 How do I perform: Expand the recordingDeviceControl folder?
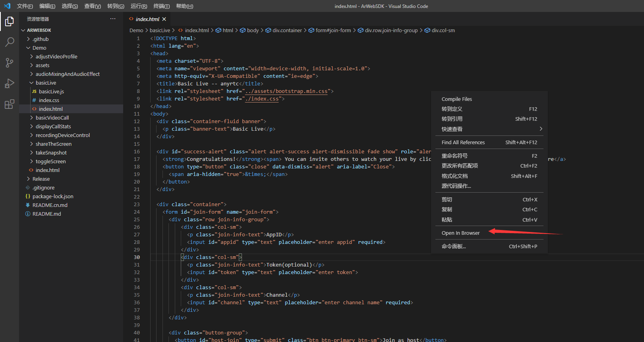[x=31, y=135]
